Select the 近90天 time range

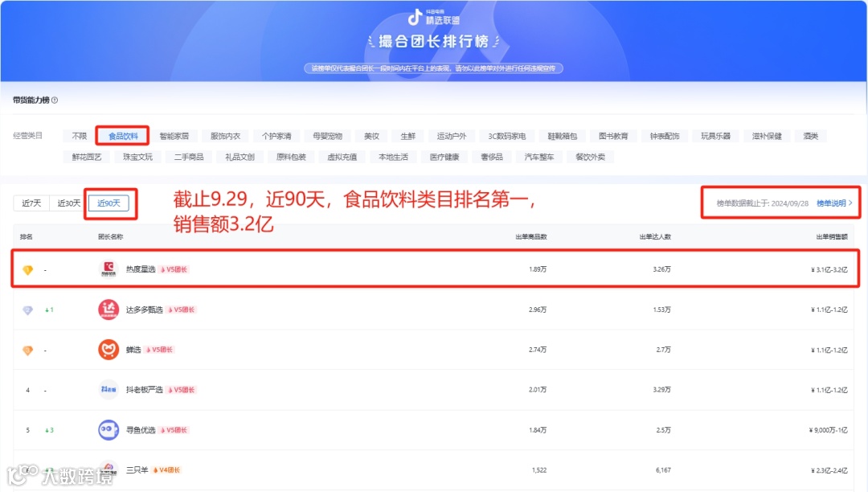[108, 203]
